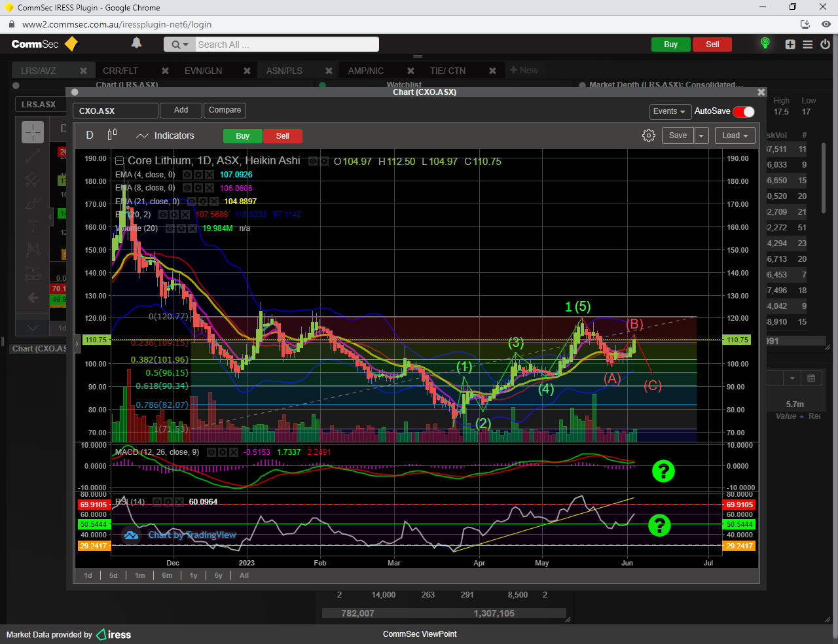Image resolution: width=838 pixels, height=644 pixels.
Task: Select the 6m time range
Action: pyautogui.click(x=167, y=575)
